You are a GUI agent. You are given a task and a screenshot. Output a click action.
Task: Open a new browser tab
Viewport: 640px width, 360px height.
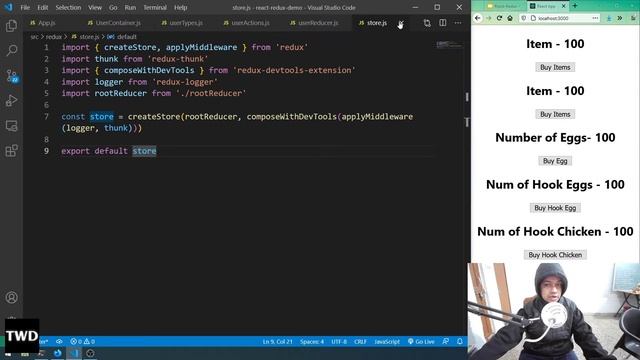click(575, 6)
